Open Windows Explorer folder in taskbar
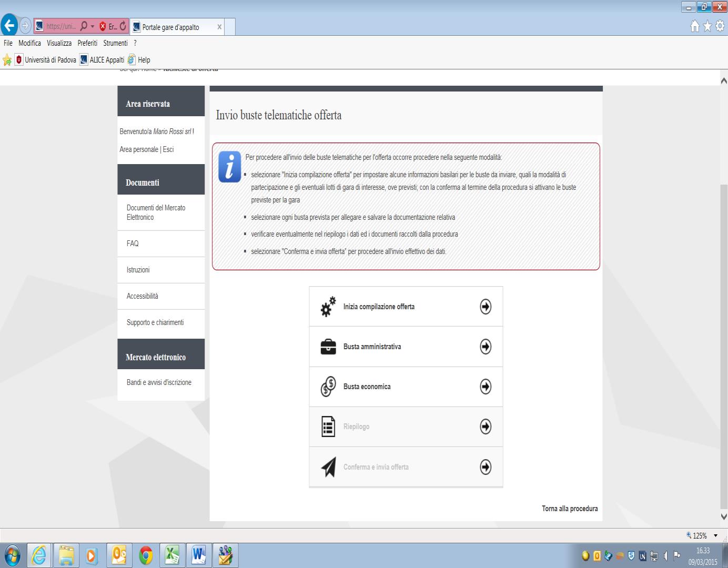The image size is (728, 568). tap(66, 555)
